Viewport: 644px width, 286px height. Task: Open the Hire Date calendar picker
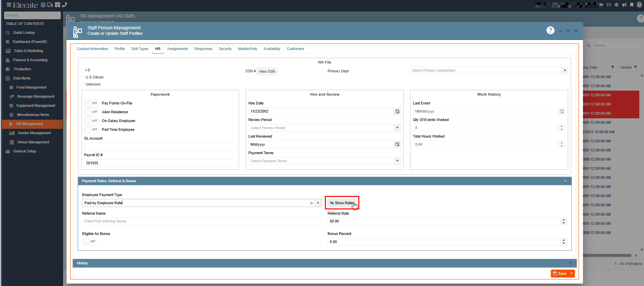397,111
